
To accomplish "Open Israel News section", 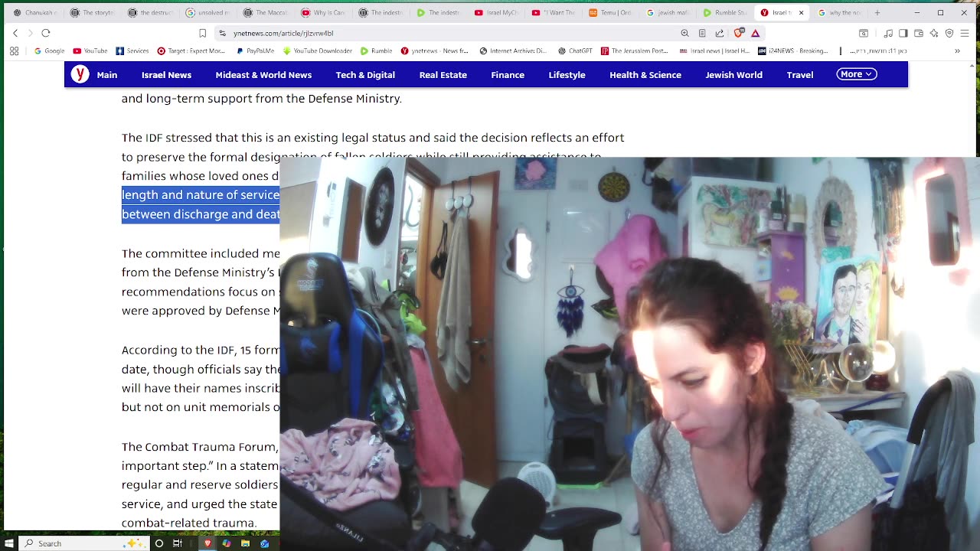I will click(x=166, y=75).
